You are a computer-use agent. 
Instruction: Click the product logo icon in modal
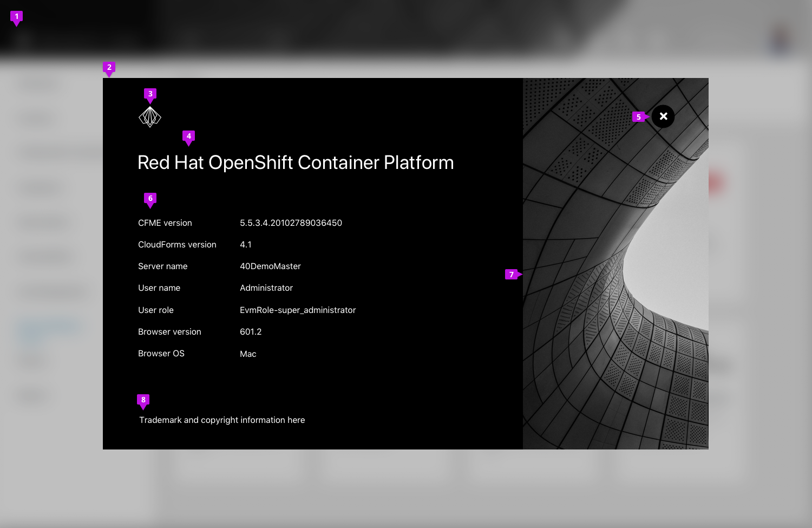150,116
